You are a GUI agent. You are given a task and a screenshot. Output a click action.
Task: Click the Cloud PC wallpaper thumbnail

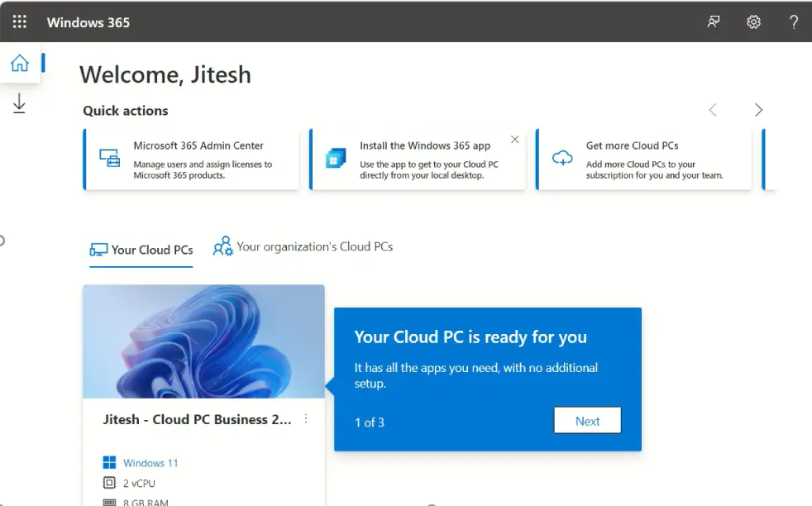pos(203,341)
